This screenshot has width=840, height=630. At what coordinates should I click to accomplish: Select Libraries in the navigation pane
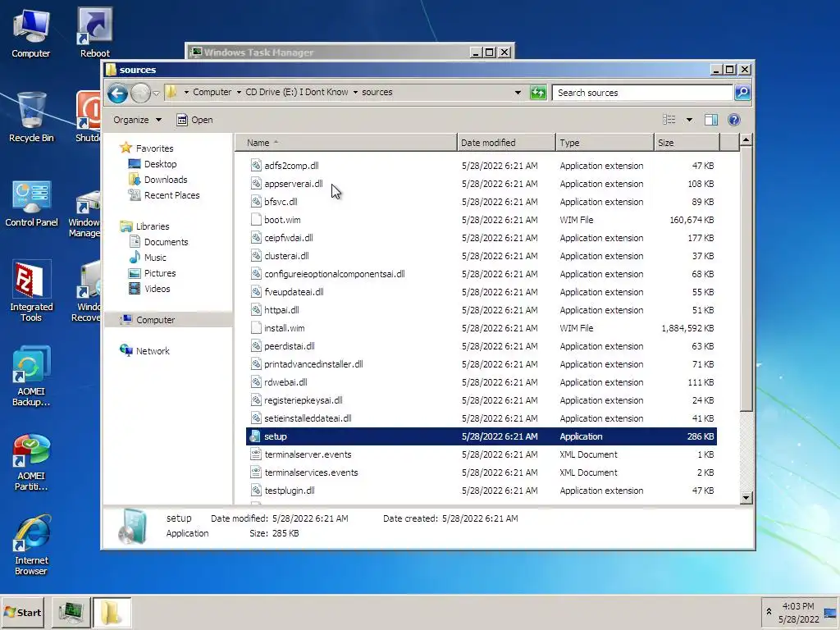tap(152, 226)
